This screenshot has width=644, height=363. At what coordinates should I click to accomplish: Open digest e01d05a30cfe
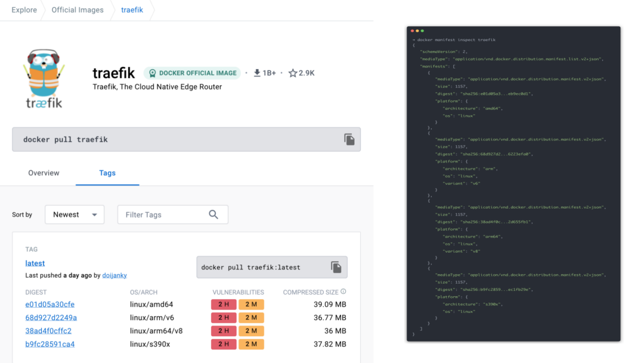click(50, 305)
